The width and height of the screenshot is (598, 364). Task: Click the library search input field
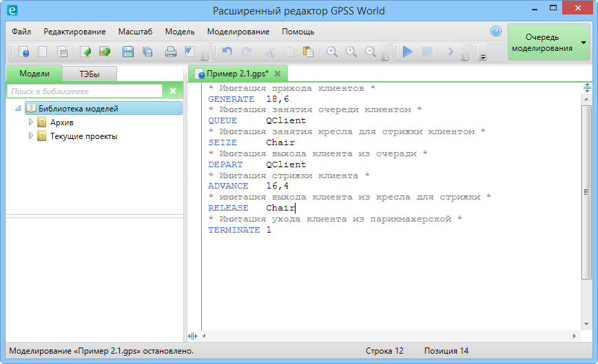(x=84, y=91)
